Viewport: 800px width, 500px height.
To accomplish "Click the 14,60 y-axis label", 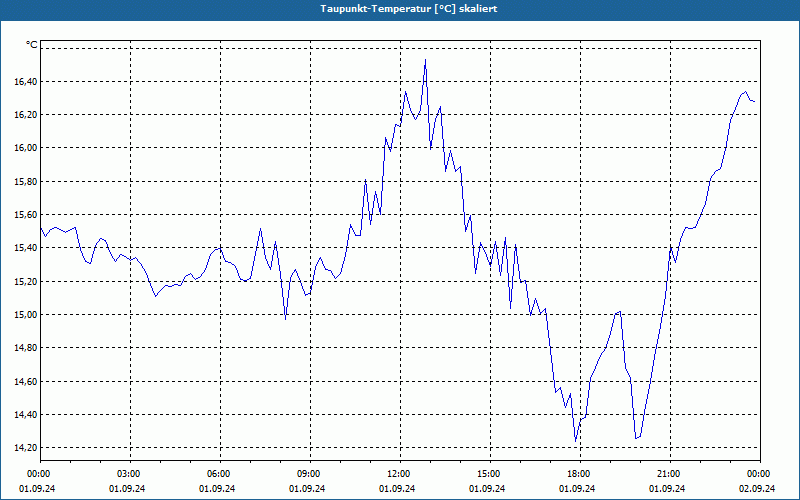I will [25, 381].
